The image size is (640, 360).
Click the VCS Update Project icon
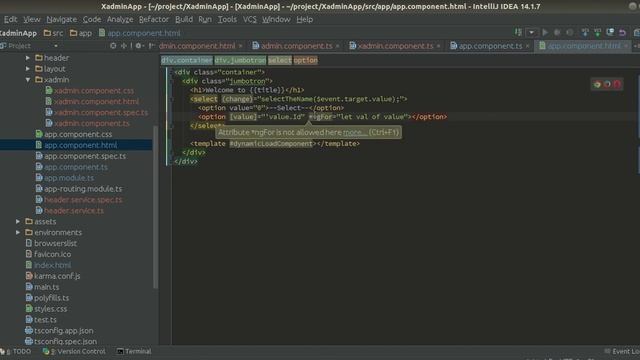[585, 32]
